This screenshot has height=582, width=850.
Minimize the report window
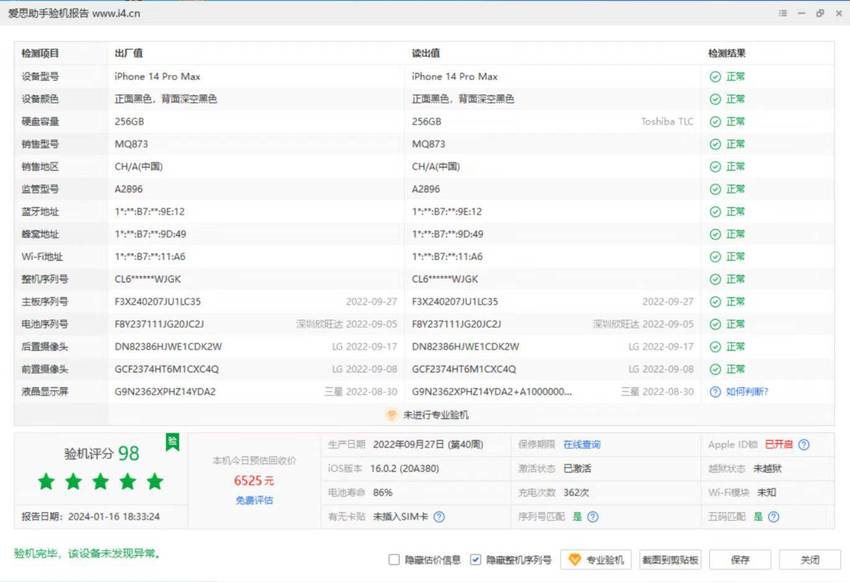pos(802,13)
